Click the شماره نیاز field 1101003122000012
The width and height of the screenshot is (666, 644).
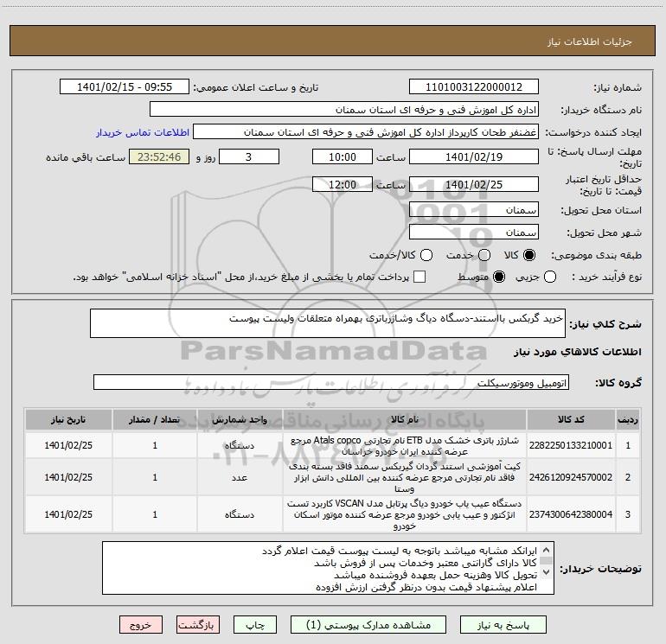click(474, 87)
